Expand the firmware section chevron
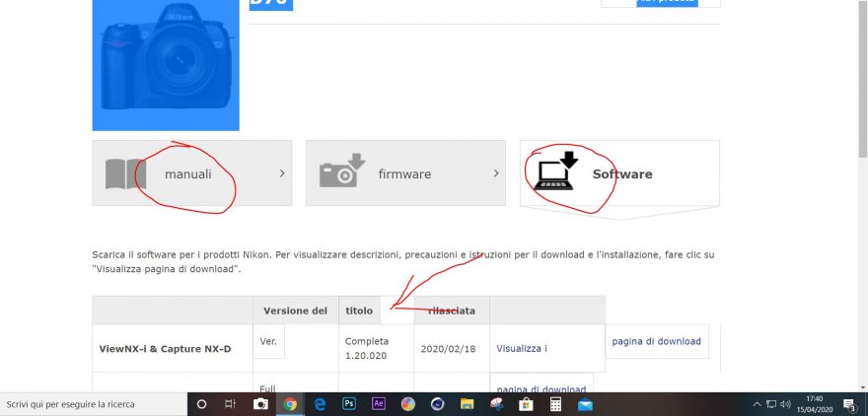Screen dimensions: 868x416 [x=495, y=173]
